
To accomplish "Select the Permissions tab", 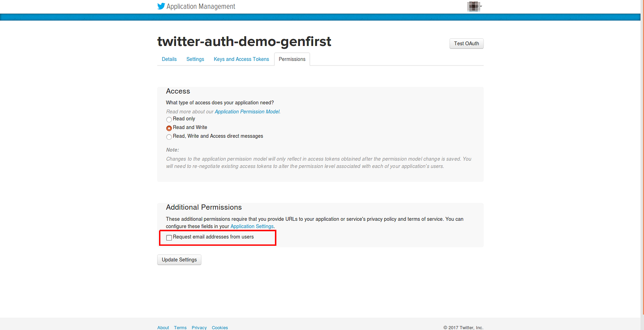I will 292,59.
